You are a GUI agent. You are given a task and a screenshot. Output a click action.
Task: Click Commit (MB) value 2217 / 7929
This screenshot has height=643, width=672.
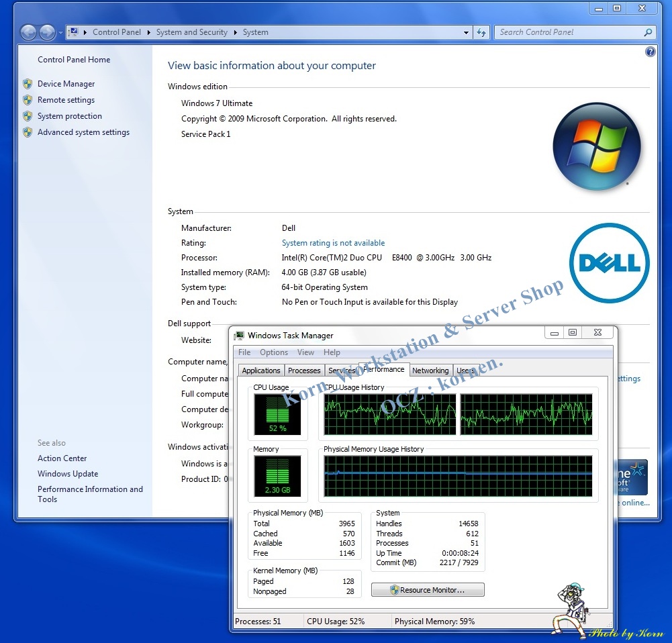point(459,562)
